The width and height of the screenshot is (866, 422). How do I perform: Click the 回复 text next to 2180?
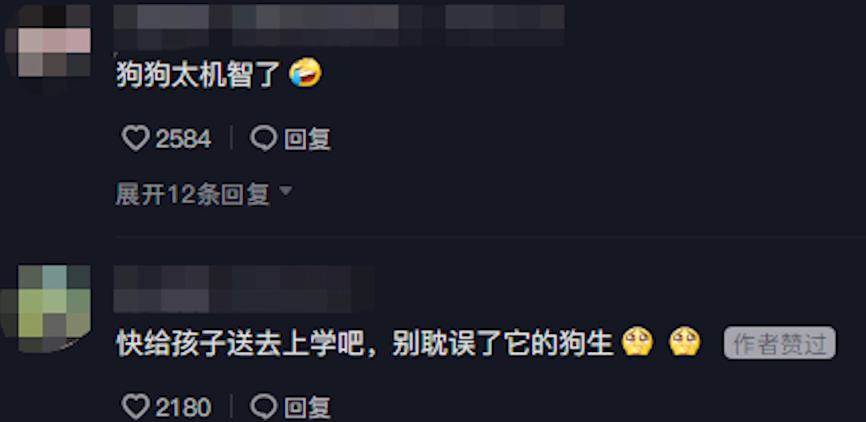click(x=307, y=408)
